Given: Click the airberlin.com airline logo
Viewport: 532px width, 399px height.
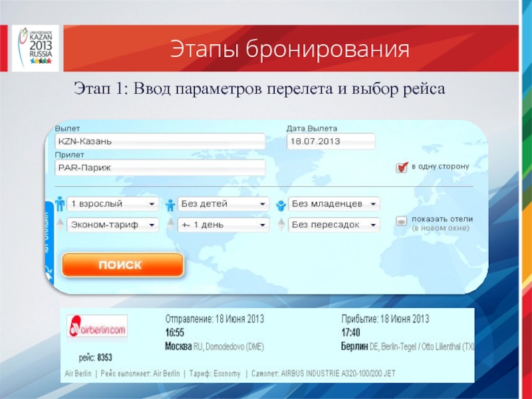Looking at the screenshot, I should point(97,327).
